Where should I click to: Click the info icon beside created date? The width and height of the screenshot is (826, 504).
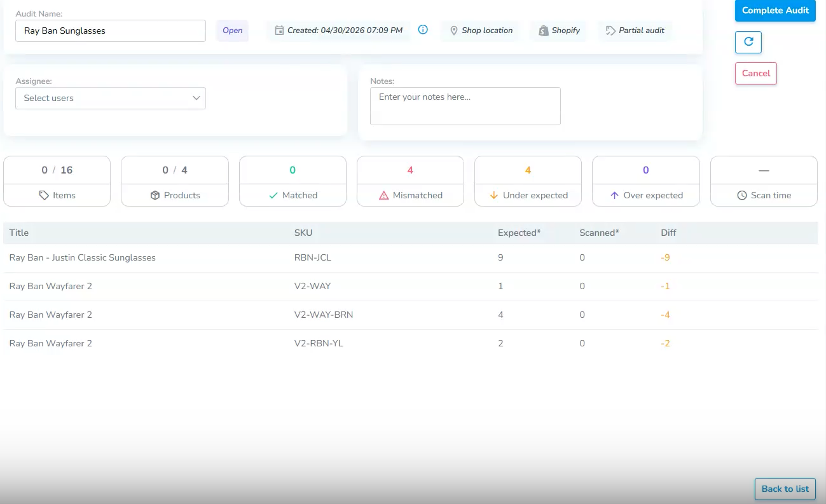coord(423,29)
